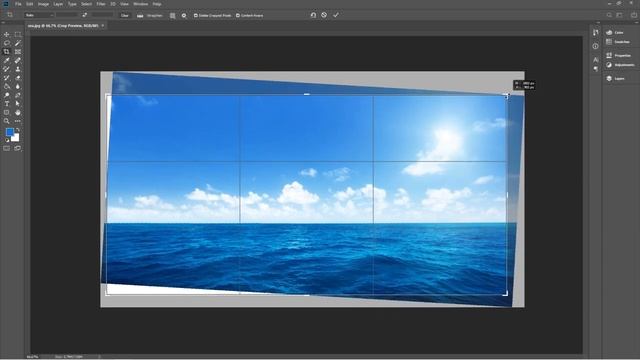Open the Window menu
Image resolution: width=640 pixels, height=360 pixels.
coord(140,4)
